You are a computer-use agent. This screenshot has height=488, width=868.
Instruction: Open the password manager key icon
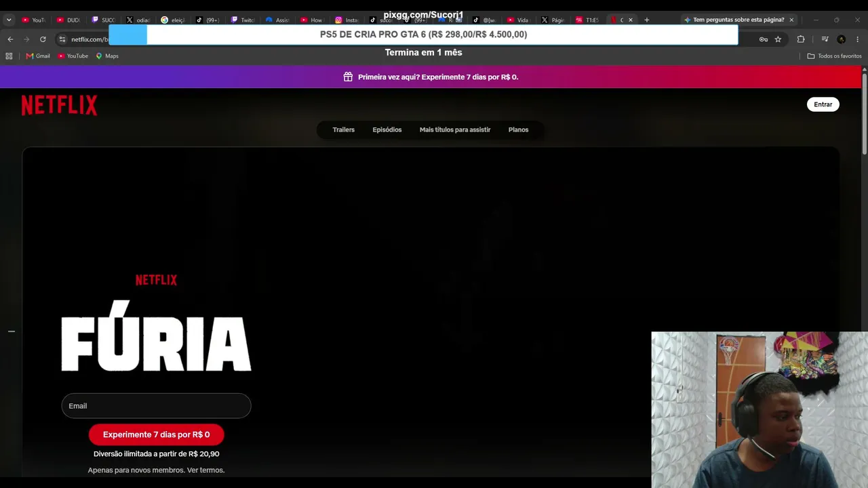click(764, 39)
